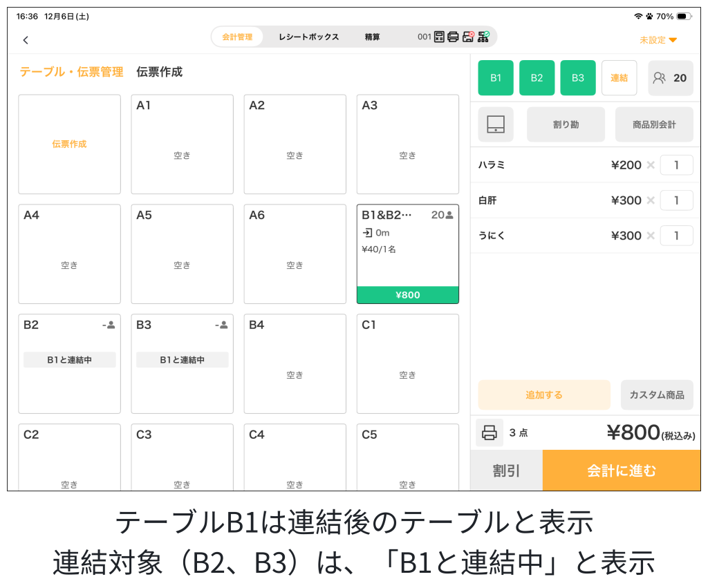708x588 pixels.
Task: Open quantity field for ハラミ
Action: (676, 165)
